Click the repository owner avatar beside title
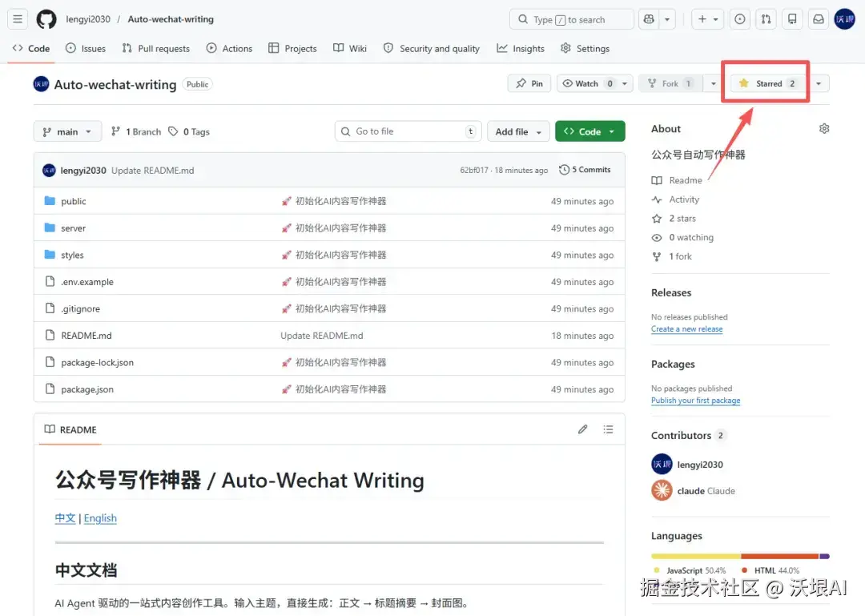This screenshot has width=865, height=616. pyautogui.click(x=41, y=84)
